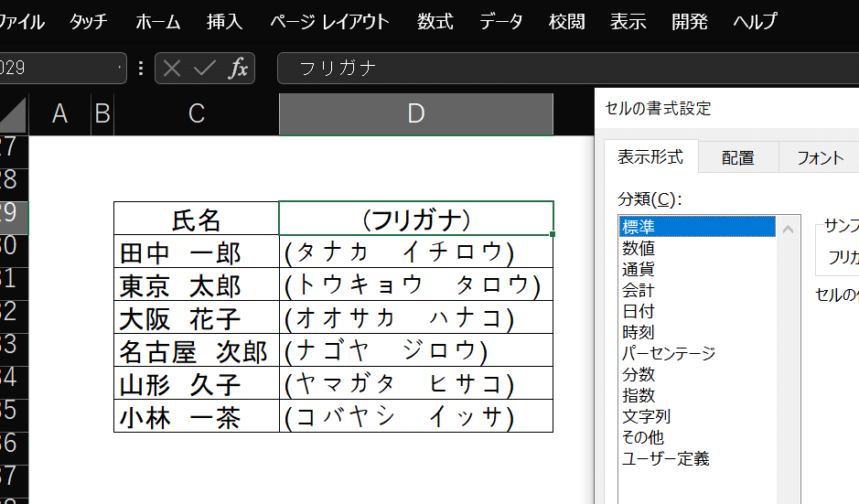Viewport: 859px width, 504px height.
Task: Click the cell (ヤマガタ ヒサコ)
Action: tap(416, 383)
